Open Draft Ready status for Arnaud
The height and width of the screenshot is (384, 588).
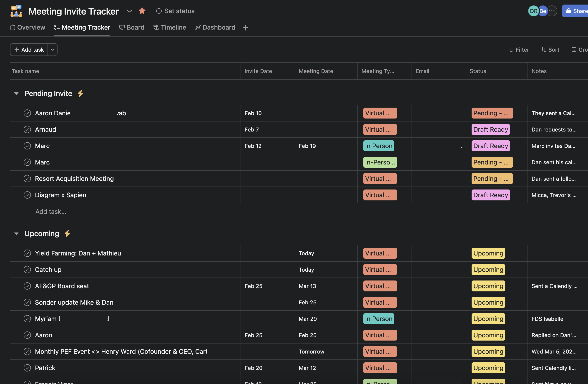491,129
